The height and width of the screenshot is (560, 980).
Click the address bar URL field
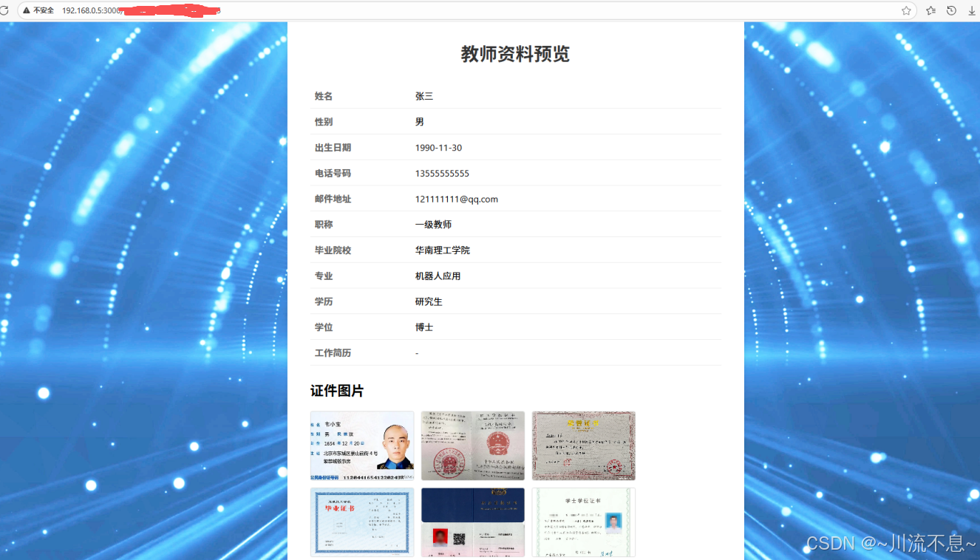coord(467,10)
